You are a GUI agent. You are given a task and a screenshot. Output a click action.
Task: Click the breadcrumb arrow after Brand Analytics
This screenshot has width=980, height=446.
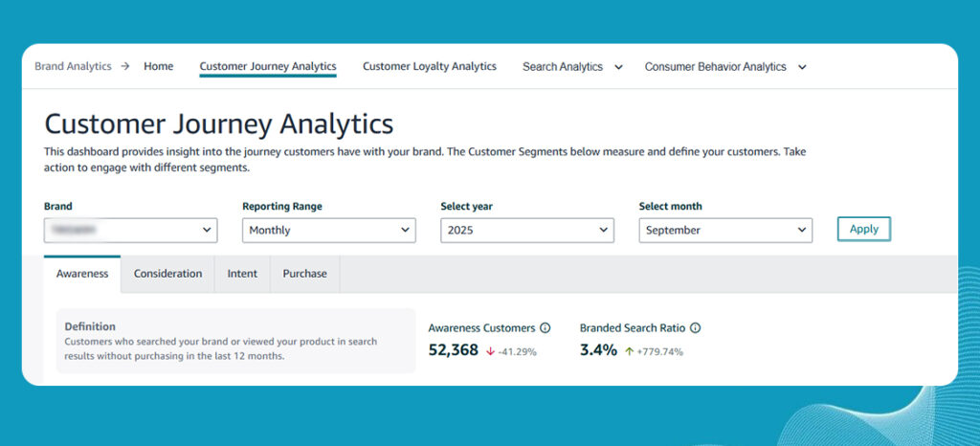(125, 67)
